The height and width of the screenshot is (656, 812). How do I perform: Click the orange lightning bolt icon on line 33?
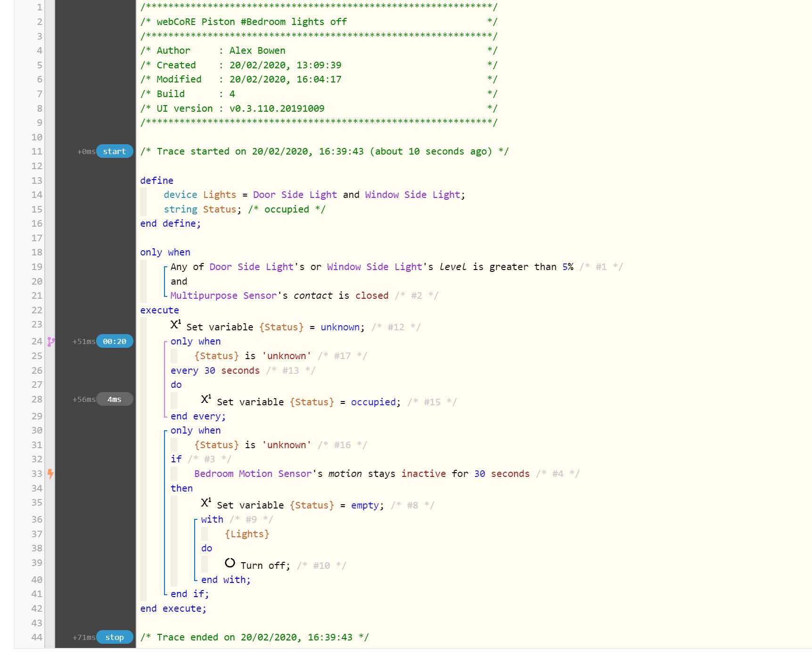tap(50, 474)
